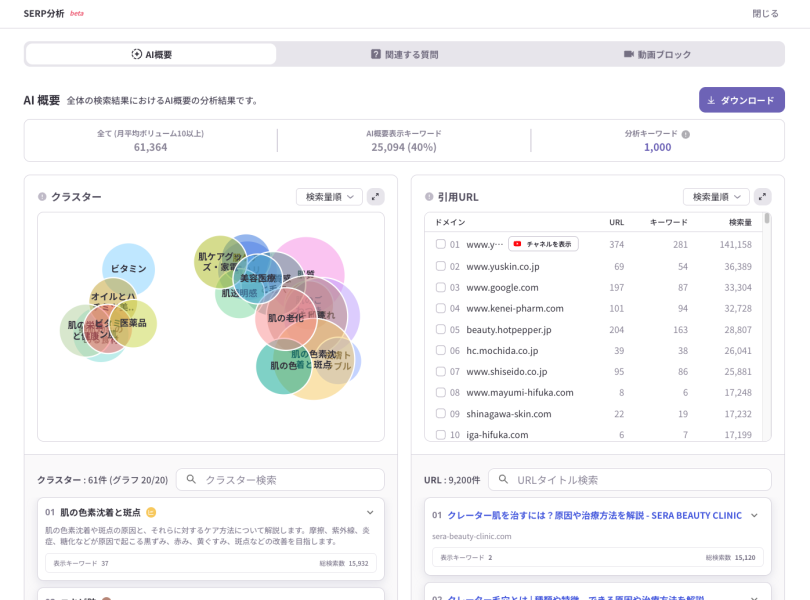Click the 141,158 search volume value
Image resolution: width=810 pixels, height=600 pixels.
736,244
